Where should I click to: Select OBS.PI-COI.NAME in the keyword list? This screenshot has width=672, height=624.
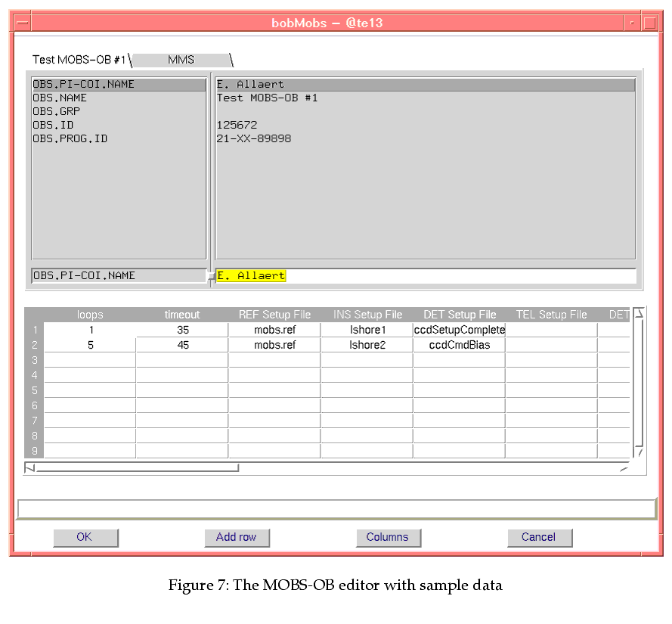pyautogui.click(x=119, y=85)
